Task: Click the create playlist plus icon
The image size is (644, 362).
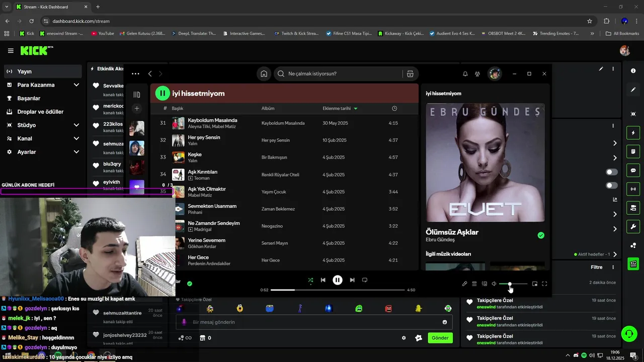Action: tap(137, 109)
